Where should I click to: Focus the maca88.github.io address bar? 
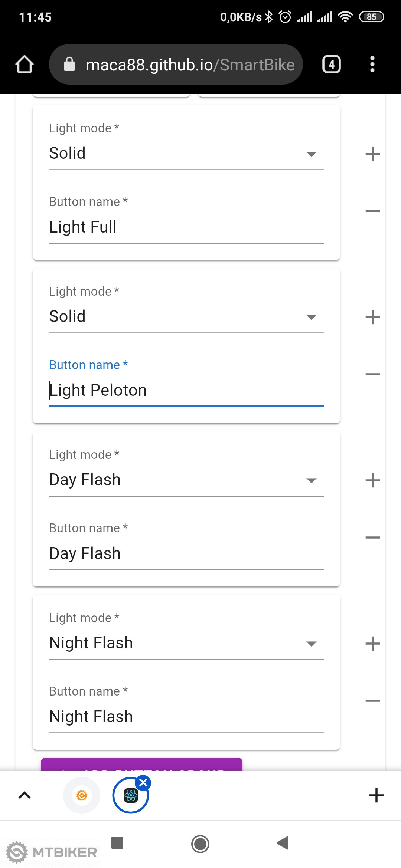(x=189, y=65)
